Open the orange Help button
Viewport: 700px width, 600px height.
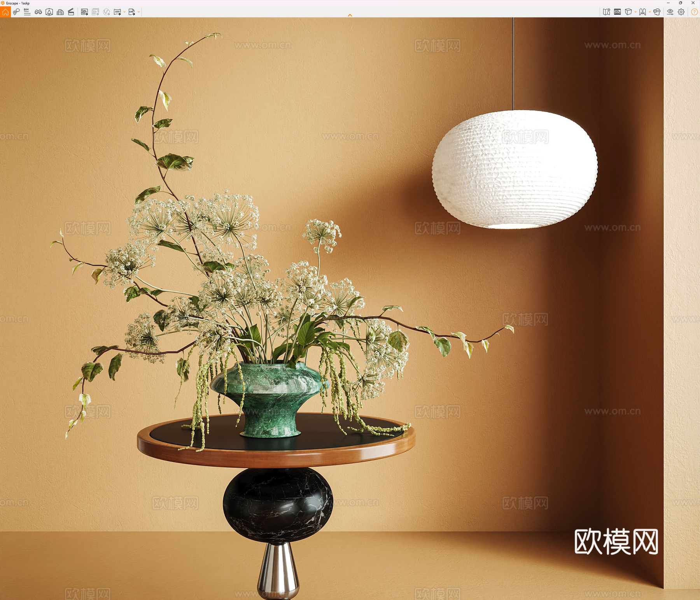click(x=694, y=12)
